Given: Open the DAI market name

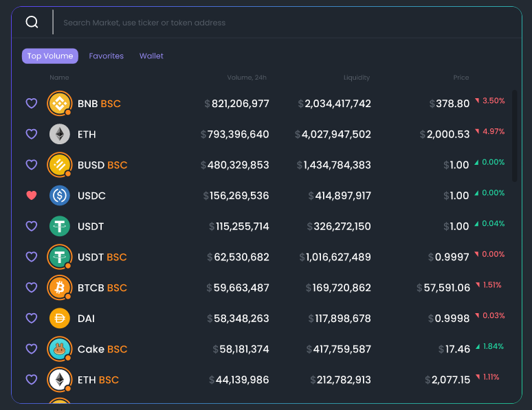Looking at the screenshot, I should 86,319.
